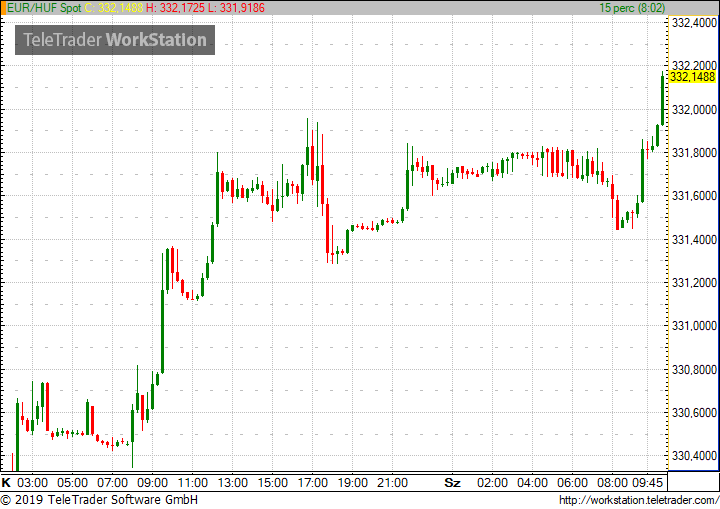Click the 11:00 time axis label
The width and height of the screenshot is (720, 509).
[192, 483]
